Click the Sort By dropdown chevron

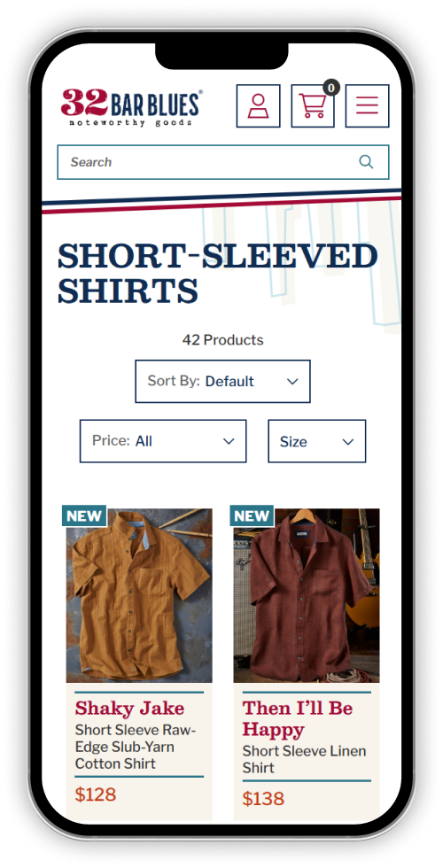(292, 382)
